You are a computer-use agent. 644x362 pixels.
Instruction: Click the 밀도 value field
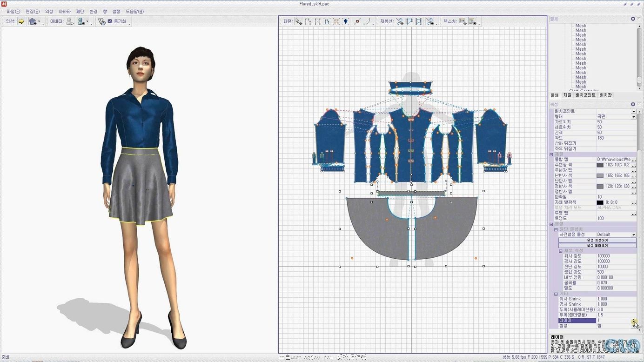coord(616,288)
